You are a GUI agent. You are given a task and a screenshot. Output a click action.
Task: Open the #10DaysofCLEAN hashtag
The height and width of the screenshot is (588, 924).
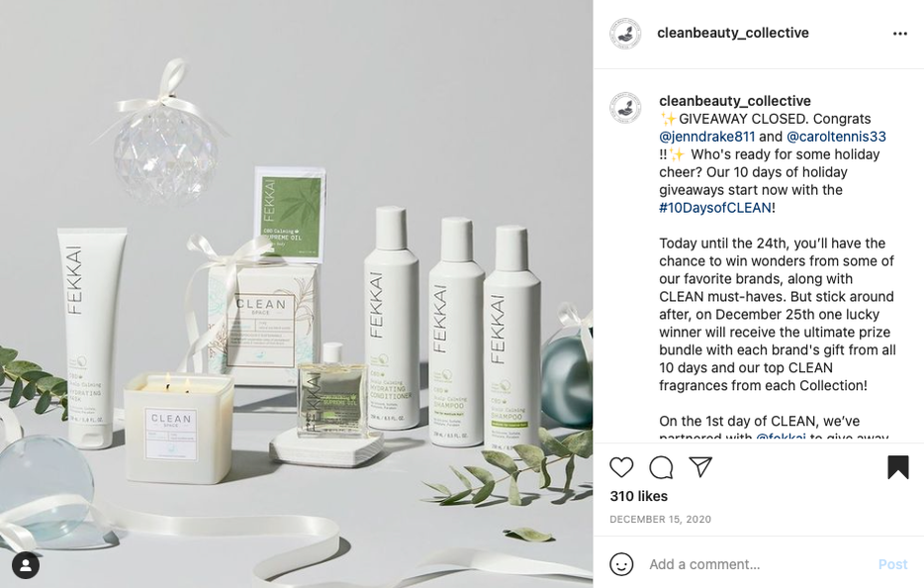715,208
